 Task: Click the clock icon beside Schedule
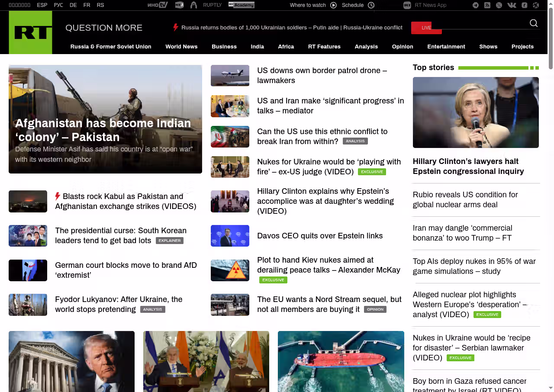pyautogui.click(x=371, y=5)
